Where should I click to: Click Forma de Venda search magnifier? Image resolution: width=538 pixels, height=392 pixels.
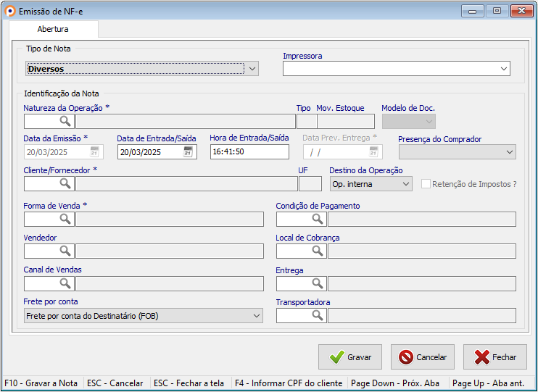pyautogui.click(x=65, y=219)
